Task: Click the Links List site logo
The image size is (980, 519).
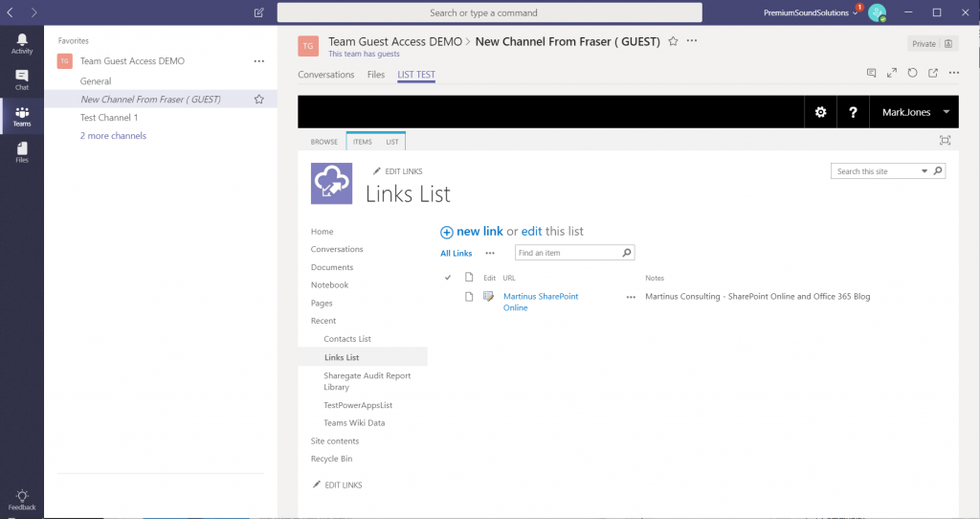Action: (331, 183)
